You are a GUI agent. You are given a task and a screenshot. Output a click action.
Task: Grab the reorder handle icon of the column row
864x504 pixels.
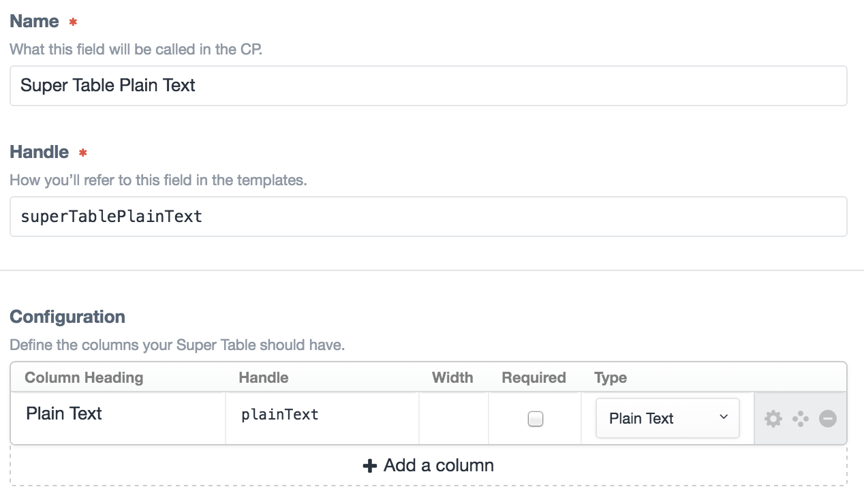pos(801,419)
